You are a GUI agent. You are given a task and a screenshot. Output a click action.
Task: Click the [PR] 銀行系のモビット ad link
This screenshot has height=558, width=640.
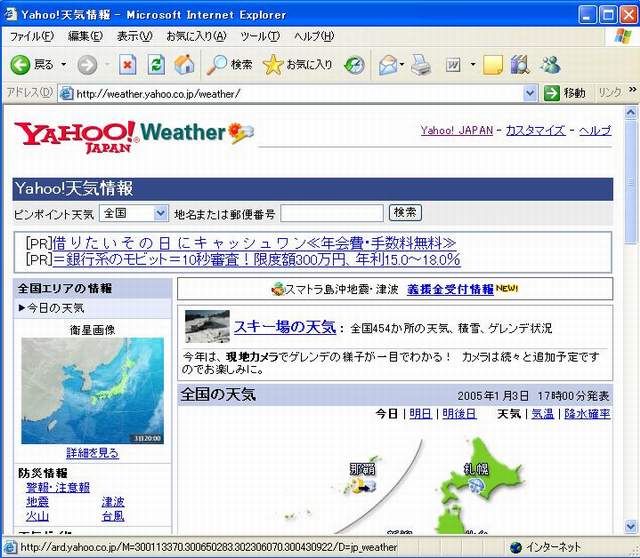click(257, 260)
